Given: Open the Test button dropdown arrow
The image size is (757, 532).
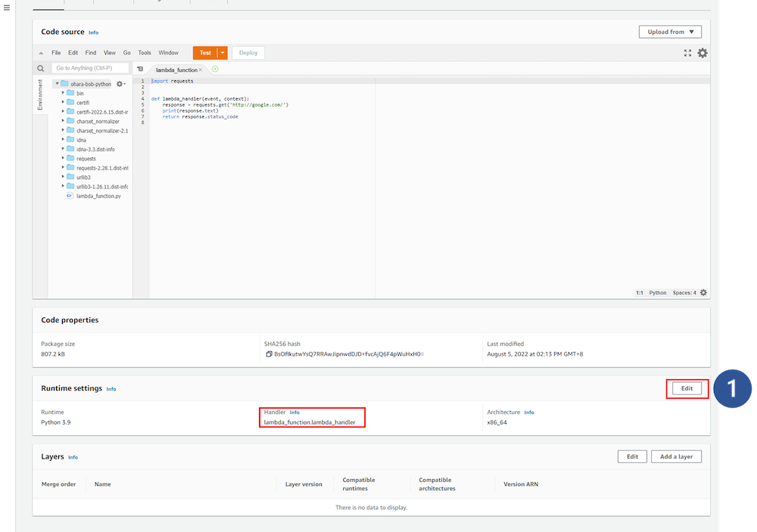Looking at the screenshot, I should [223, 53].
